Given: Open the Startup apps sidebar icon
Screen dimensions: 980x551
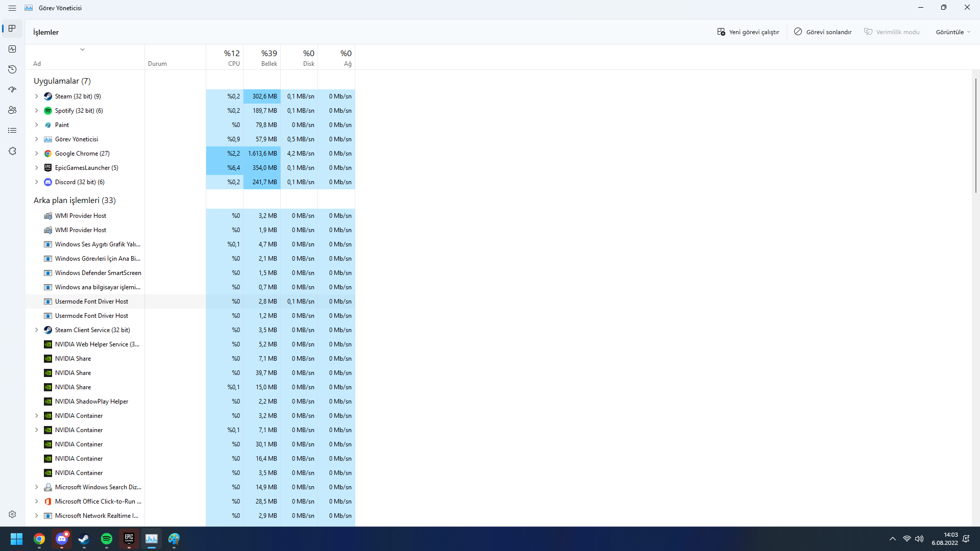Looking at the screenshot, I should 12,90.
